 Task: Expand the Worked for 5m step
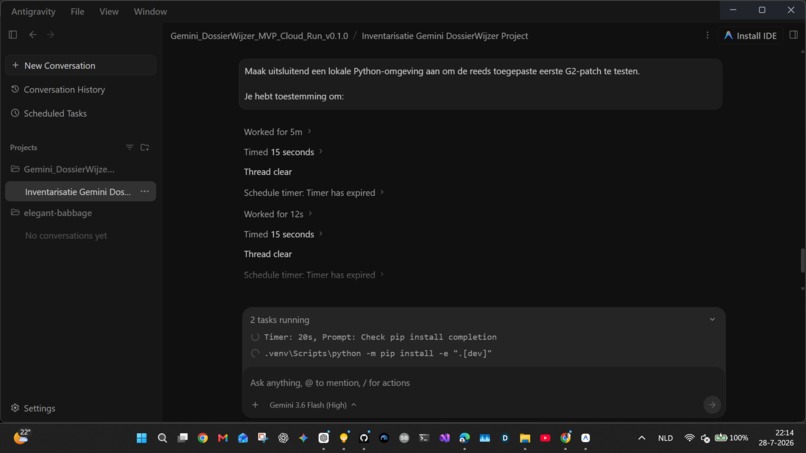click(278, 132)
